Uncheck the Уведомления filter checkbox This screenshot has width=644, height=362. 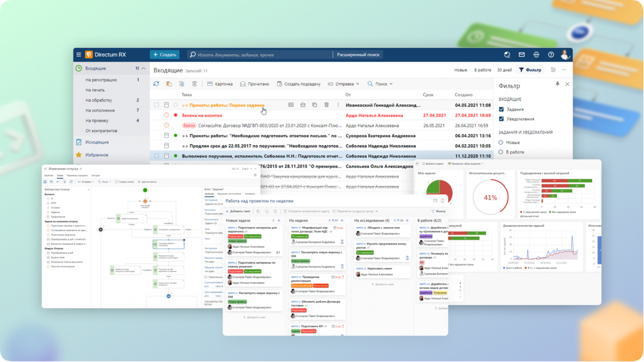(501, 119)
